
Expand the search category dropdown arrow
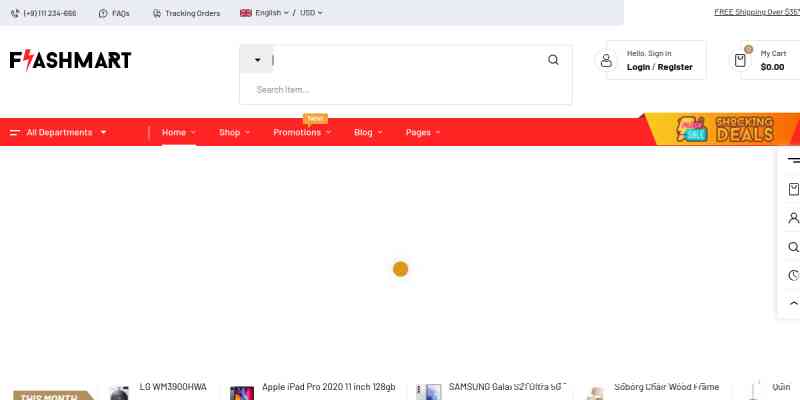point(257,60)
